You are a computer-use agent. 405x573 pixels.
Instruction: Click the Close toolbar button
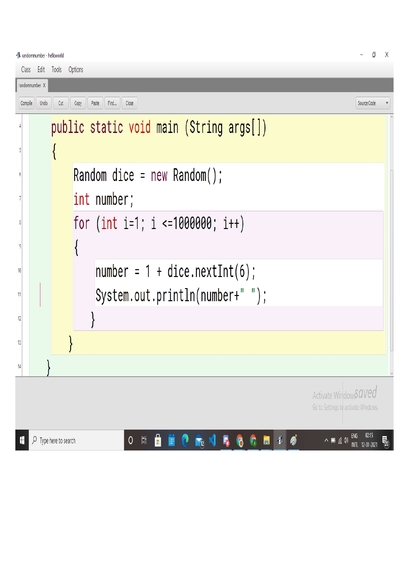(x=129, y=103)
